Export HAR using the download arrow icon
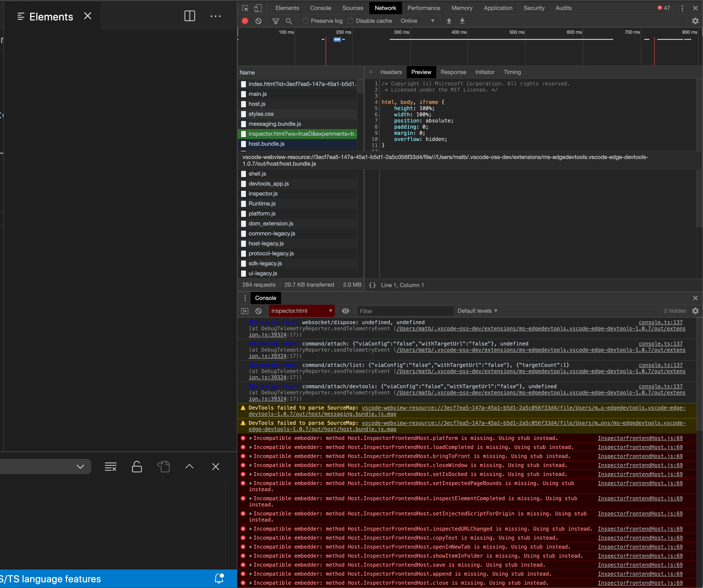Viewport: 703px width, 588px height. click(x=462, y=21)
